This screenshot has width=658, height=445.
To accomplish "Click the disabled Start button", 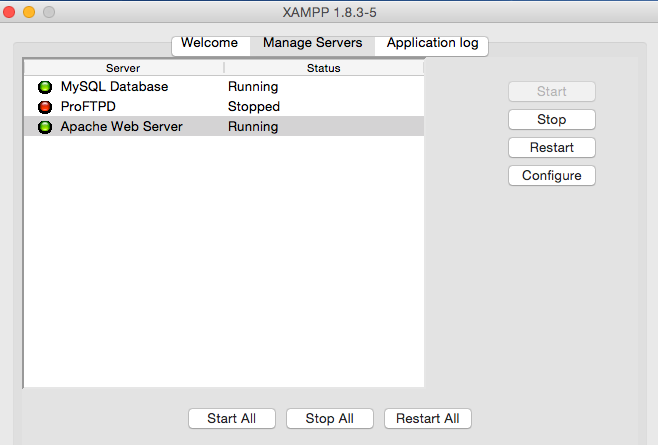I will point(551,92).
